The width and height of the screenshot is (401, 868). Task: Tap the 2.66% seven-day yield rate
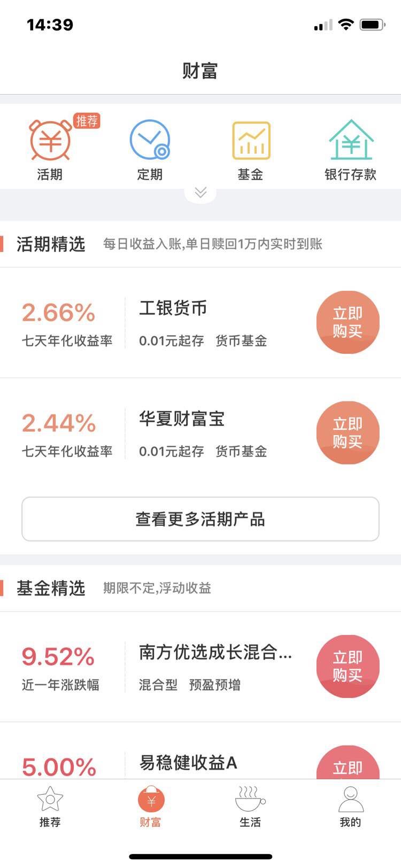[59, 313]
